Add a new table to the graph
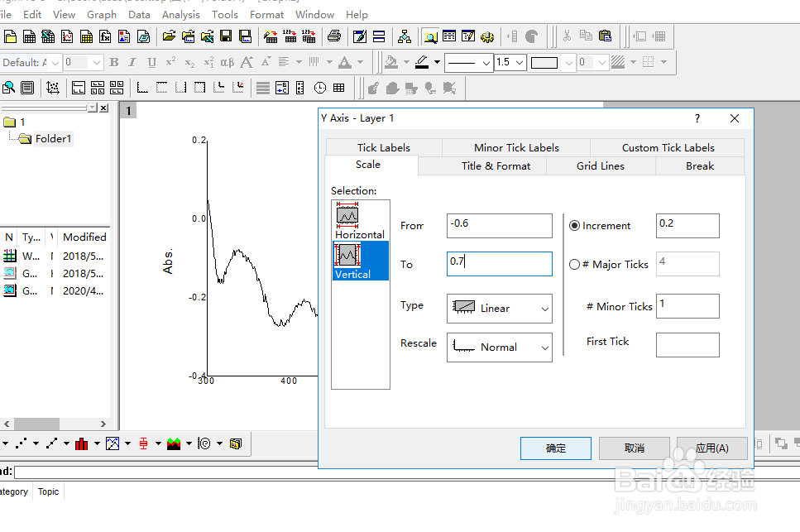Screen dimensions: 800x532 [x=338, y=88]
